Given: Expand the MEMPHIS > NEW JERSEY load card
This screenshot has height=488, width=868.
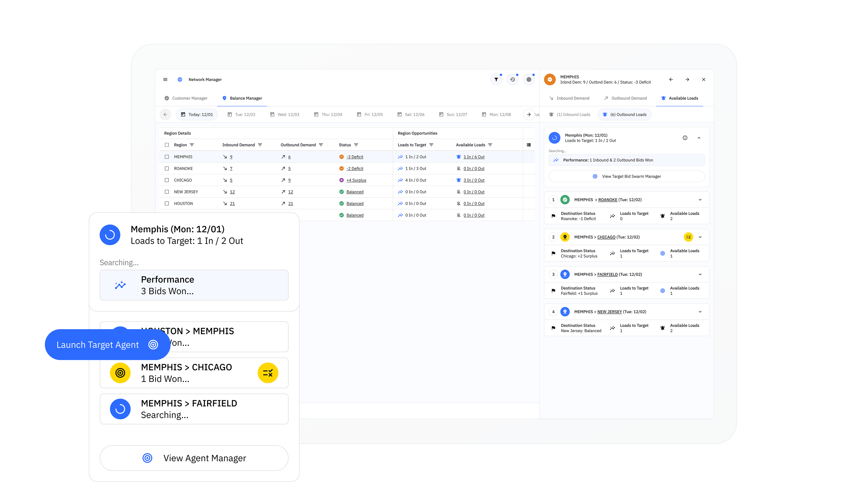Looking at the screenshot, I should (x=700, y=312).
